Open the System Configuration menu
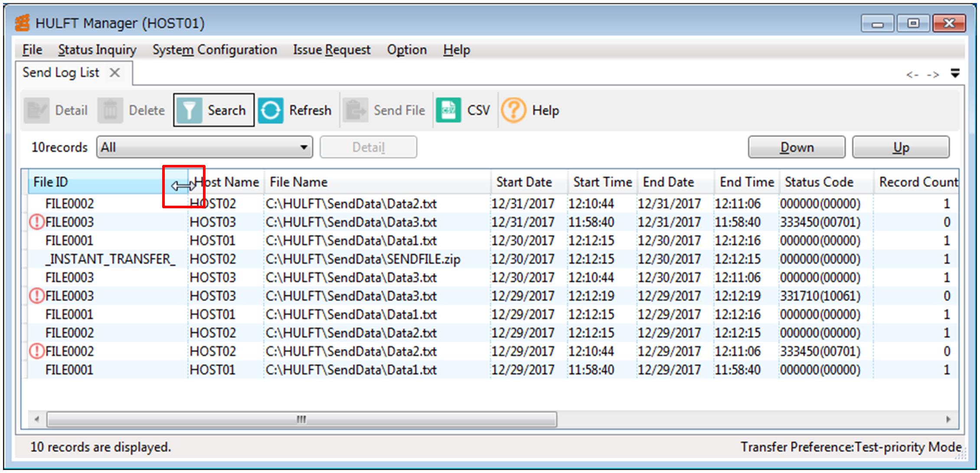The width and height of the screenshot is (980, 473). pyautogui.click(x=215, y=50)
